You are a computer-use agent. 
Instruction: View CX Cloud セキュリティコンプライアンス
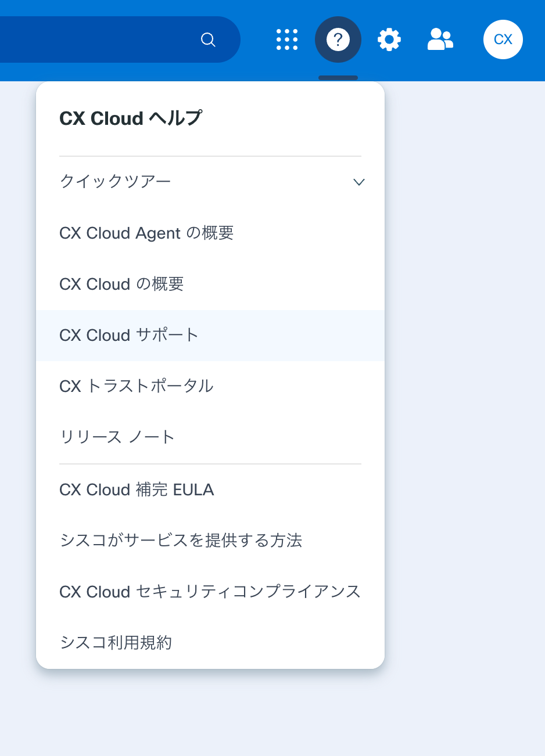pos(210,592)
